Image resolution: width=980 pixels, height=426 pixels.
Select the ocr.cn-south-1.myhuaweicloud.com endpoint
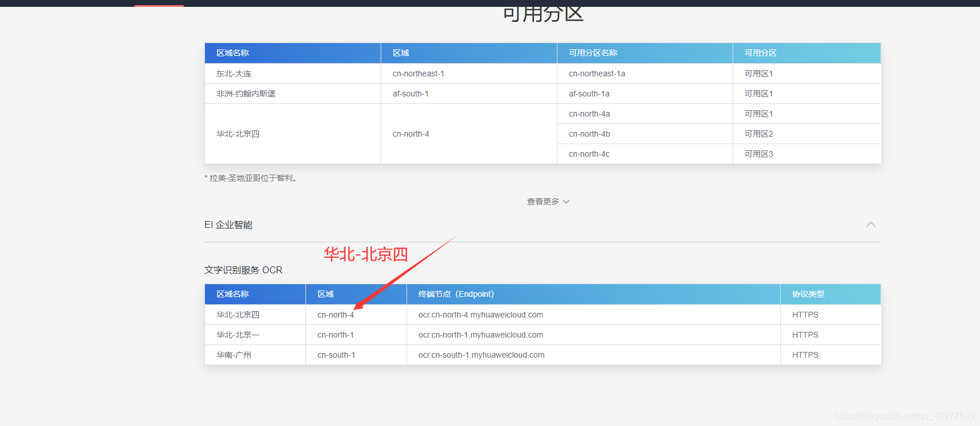(482, 355)
